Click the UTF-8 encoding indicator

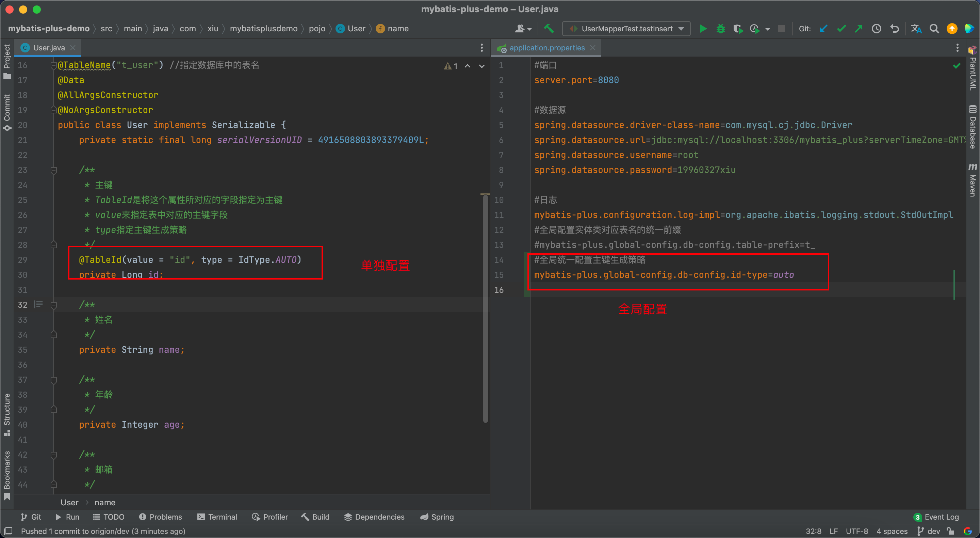(x=857, y=531)
